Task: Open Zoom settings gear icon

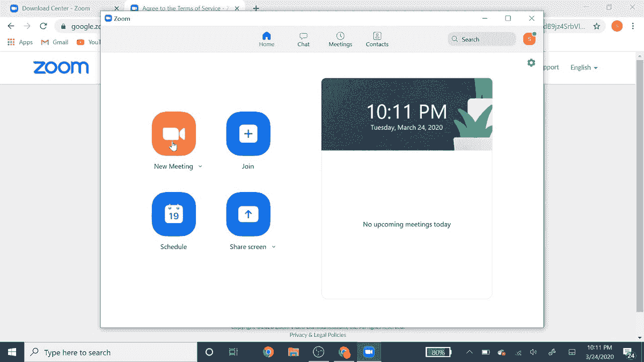Action: pos(531,63)
